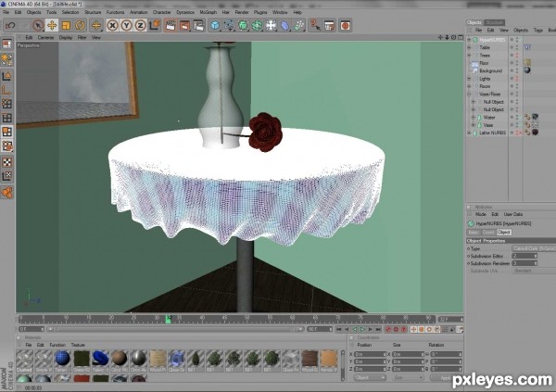Expand the Lights group
The width and height of the screenshot is (556, 392).
[469, 79]
